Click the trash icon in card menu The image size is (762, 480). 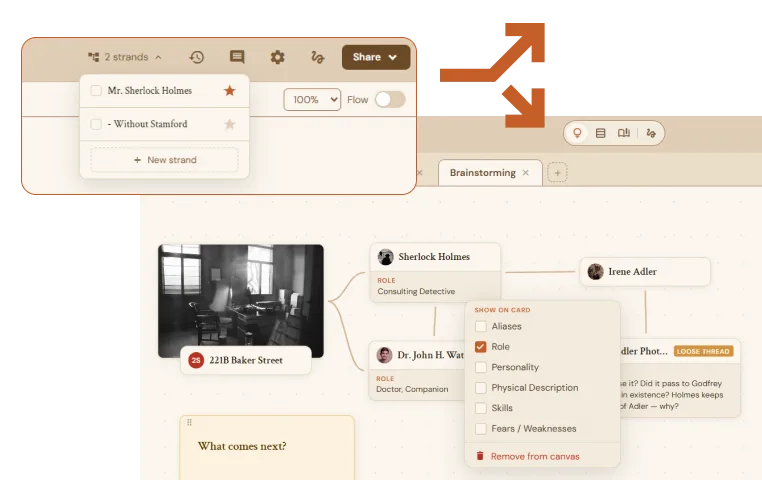coord(480,456)
